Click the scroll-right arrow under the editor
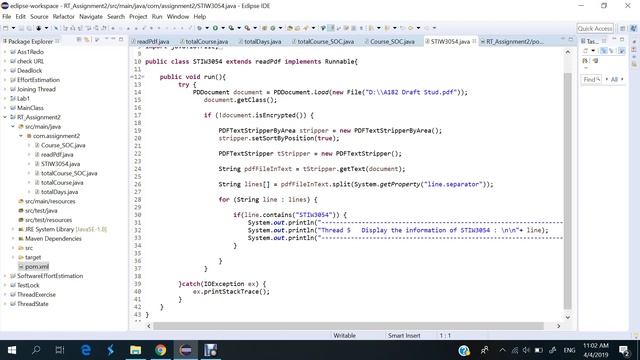The image size is (640, 360). 558,326
